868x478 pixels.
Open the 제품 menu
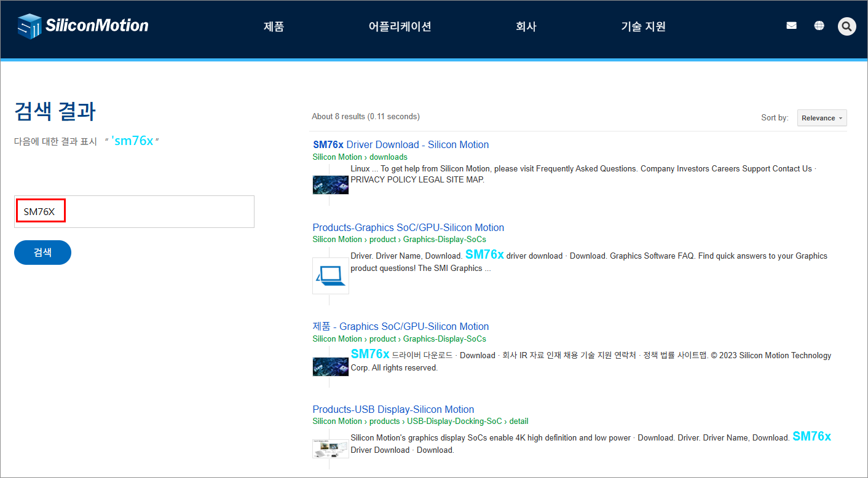(x=274, y=26)
